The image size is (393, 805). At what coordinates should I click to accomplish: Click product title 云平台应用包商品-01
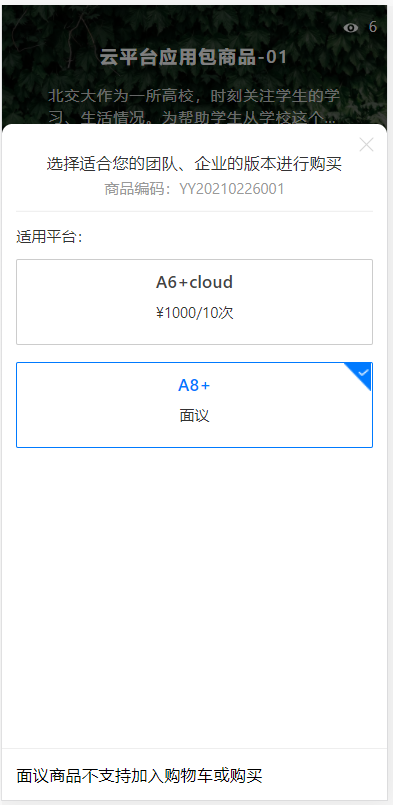coord(194,58)
